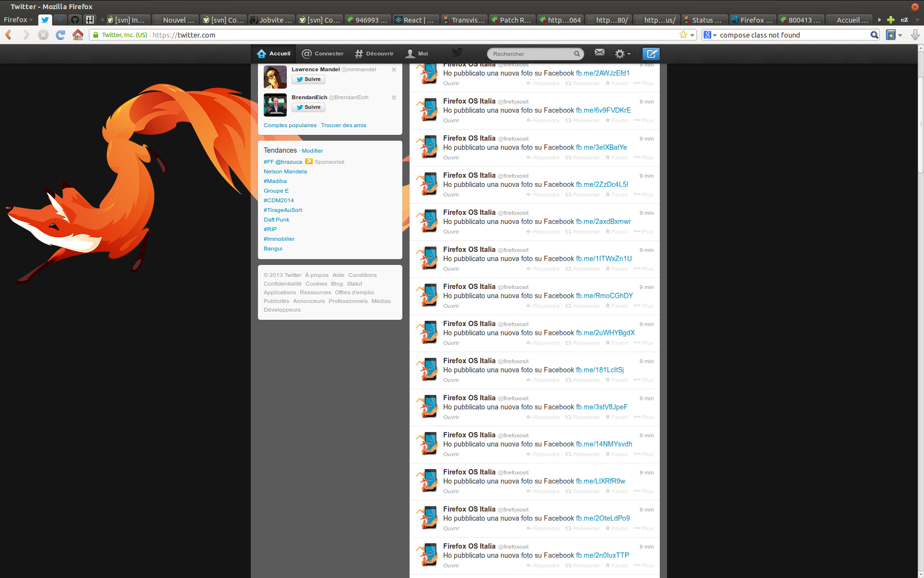The height and width of the screenshot is (578, 924).
Task: Open the search engine selector dropdown
Action: 710,35
